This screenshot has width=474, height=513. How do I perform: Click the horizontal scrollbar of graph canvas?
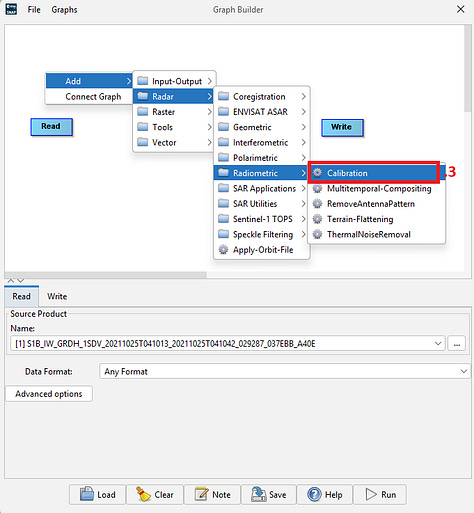[106, 275]
